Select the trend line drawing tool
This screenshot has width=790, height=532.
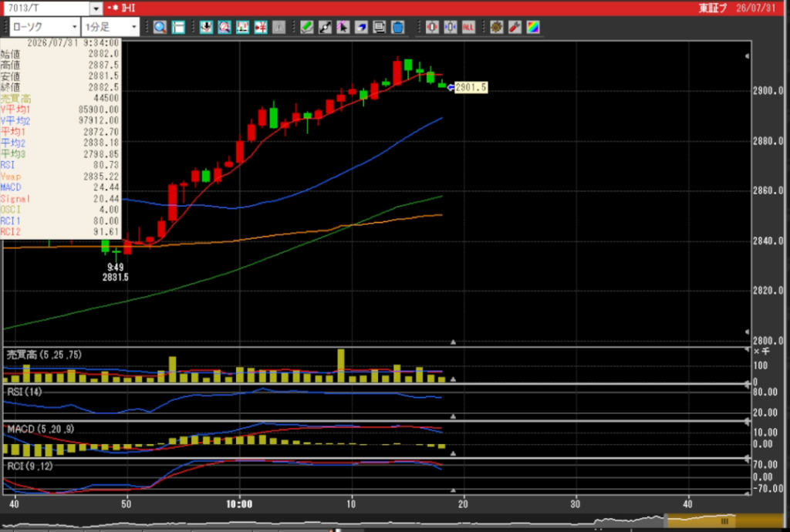[325, 27]
